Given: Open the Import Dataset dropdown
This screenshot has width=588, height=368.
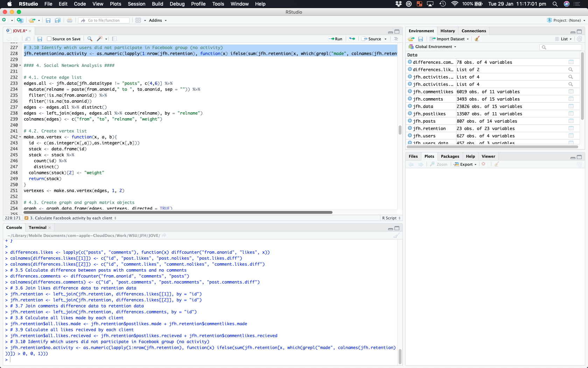Looking at the screenshot, I should (x=450, y=39).
